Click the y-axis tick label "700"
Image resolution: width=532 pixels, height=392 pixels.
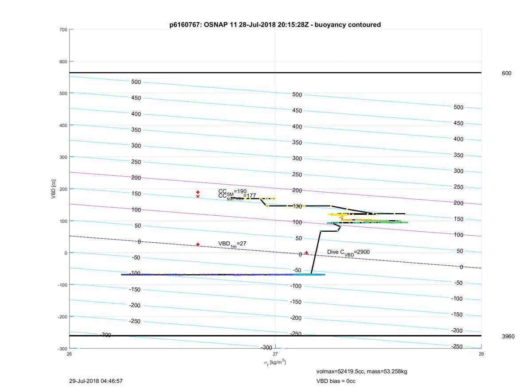63,30
